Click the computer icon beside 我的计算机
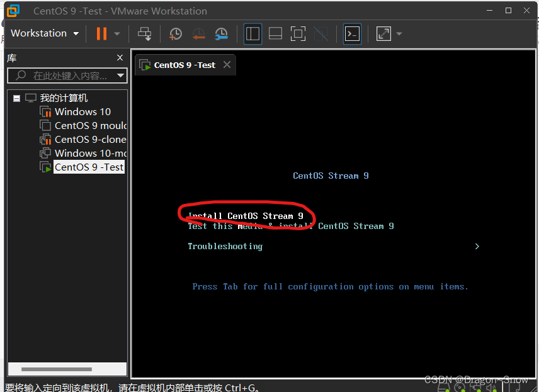This screenshot has height=392, width=539. tap(31, 98)
